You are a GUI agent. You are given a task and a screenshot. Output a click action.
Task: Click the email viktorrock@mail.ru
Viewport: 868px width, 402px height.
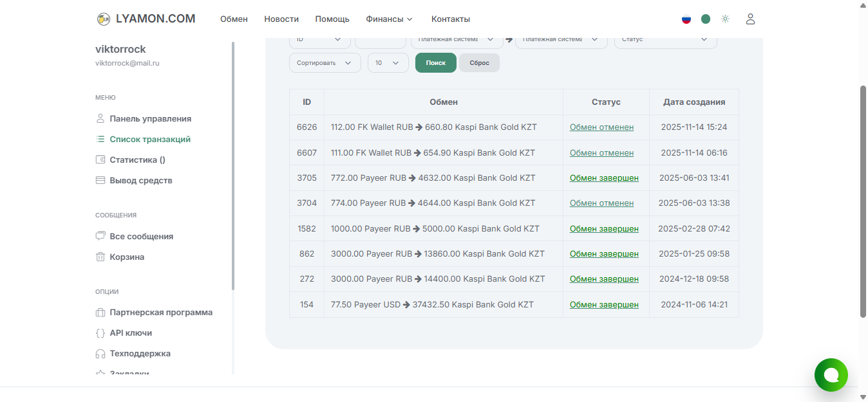coord(127,63)
